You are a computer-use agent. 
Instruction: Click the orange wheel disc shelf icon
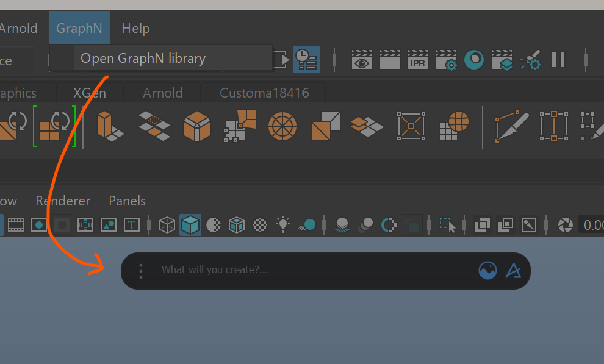click(x=282, y=126)
